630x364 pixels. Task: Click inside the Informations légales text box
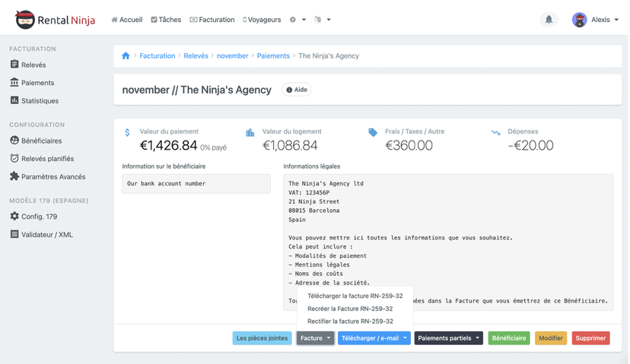click(x=448, y=242)
